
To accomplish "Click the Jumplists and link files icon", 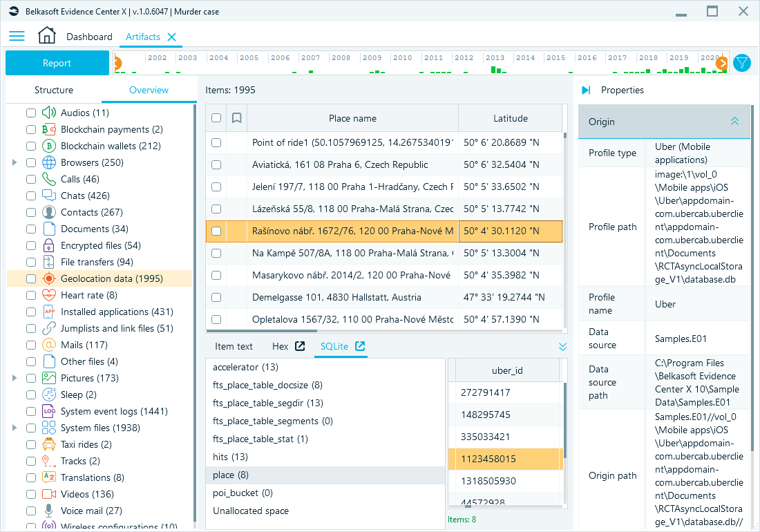I will [49, 328].
